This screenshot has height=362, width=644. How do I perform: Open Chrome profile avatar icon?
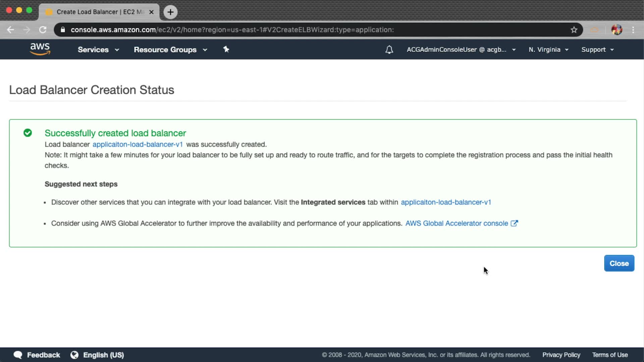tap(616, 30)
